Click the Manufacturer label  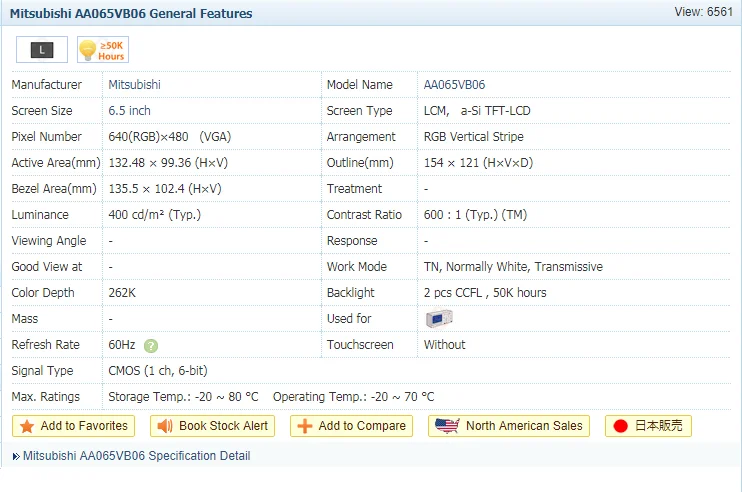tap(46, 85)
